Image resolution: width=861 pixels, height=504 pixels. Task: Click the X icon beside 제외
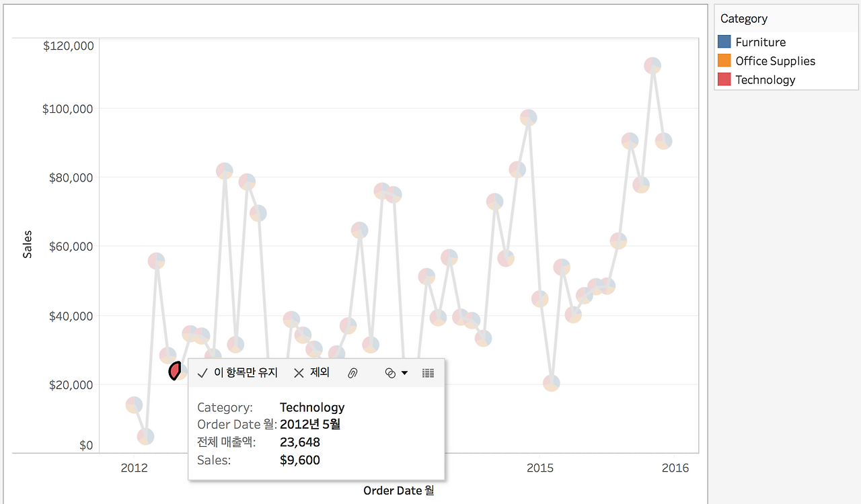pos(299,373)
